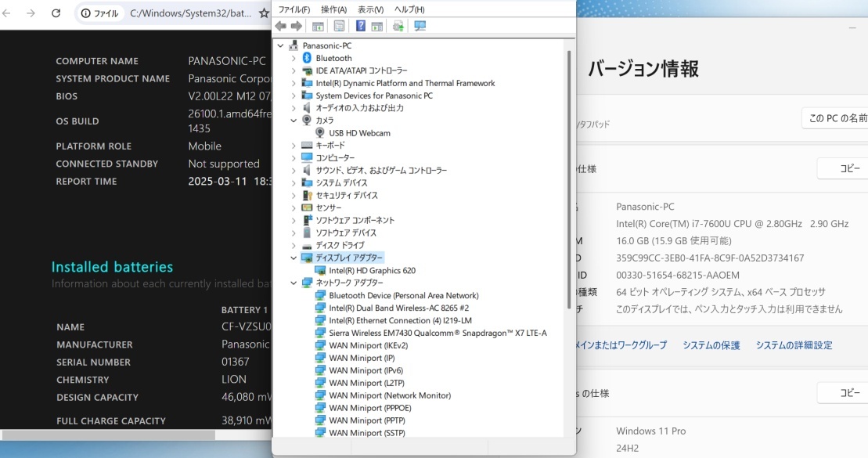Scan for hardware changes via toolbar icon

[x=420, y=26]
